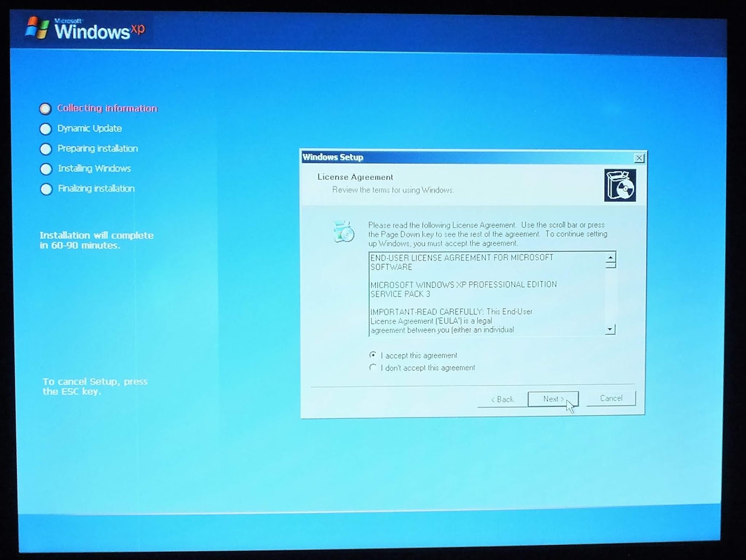Image resolution: width=746 pixels, height=560 pixels.
Task: Click the "Dynamic Update" step bullet
Action: pyautogui.click(x=46, y=129)
